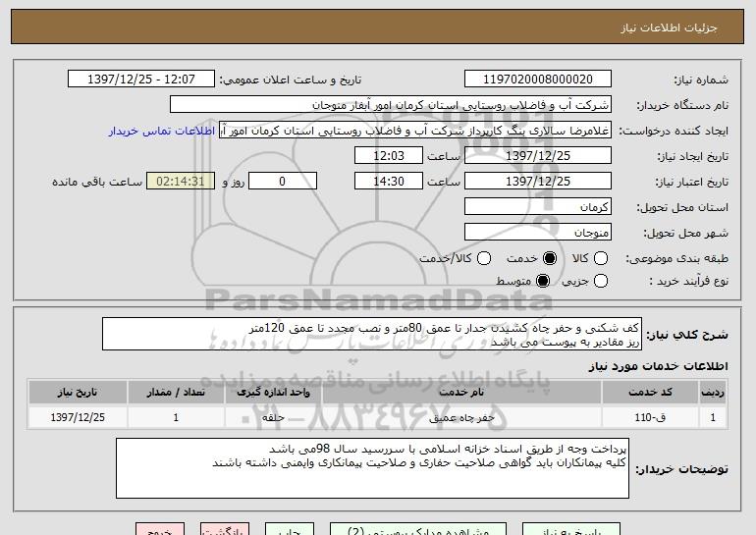Image resolution: width=756 pixels, height=535 pixels.
Task: Click the service name cell حفر چاه عمیق
Action: (x=461, y=417)
